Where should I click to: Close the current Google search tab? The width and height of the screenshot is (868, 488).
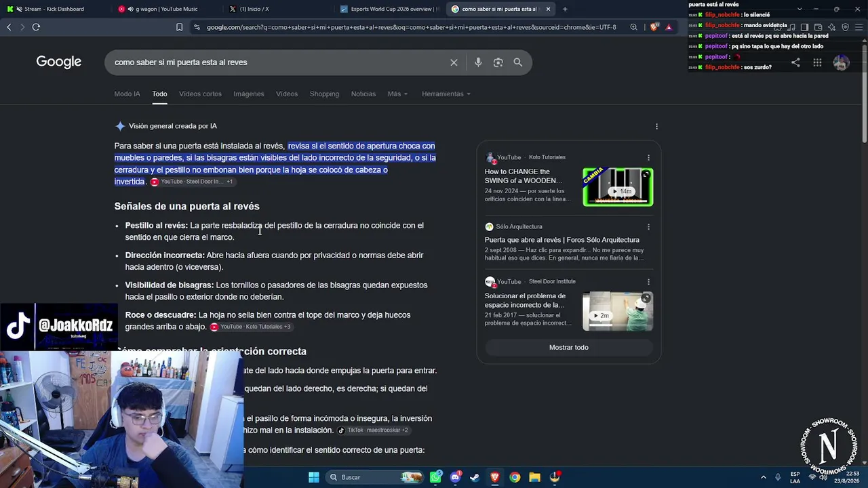click(x=548, y=9)
